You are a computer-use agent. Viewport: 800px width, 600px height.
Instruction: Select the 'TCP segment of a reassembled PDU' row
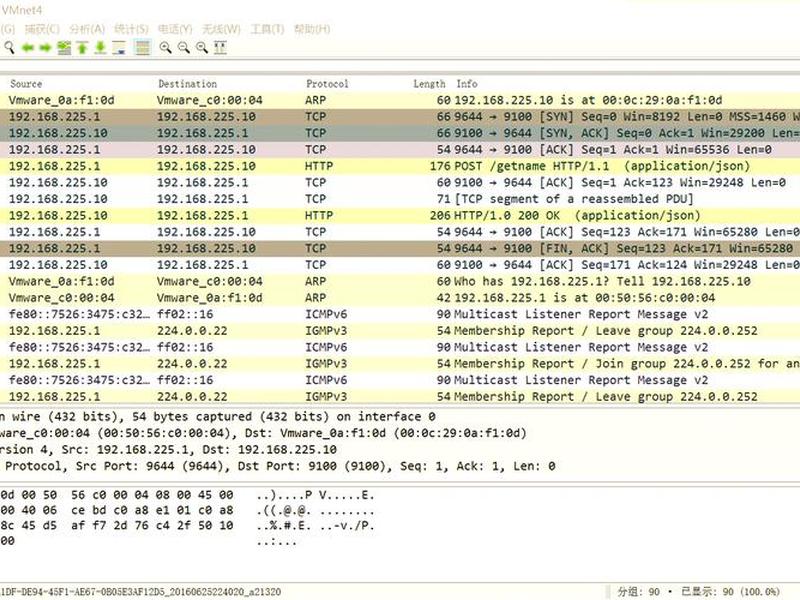(x=400, y=198)
